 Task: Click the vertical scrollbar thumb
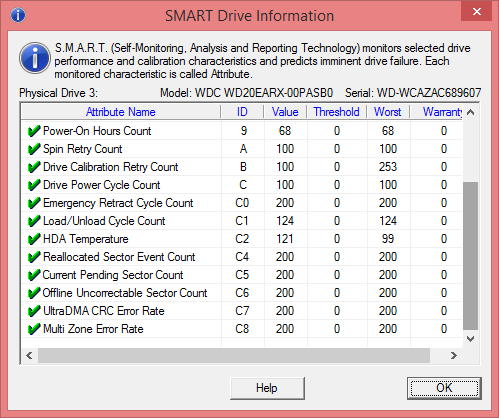470,255
